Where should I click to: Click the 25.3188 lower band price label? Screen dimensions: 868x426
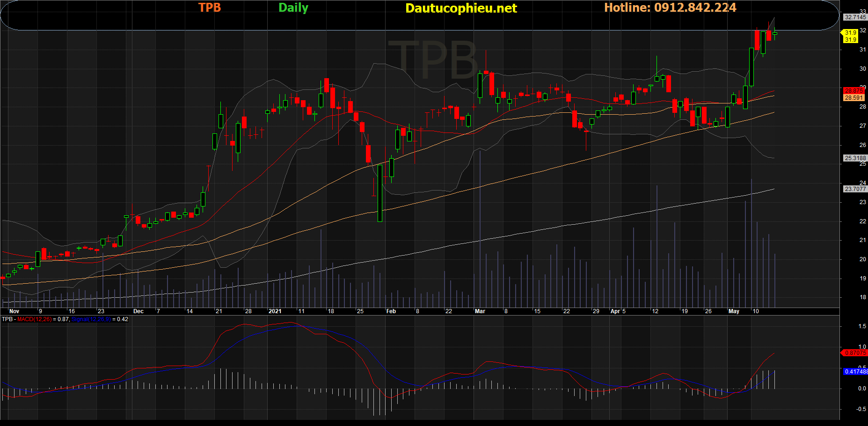(x=855, y=158)
